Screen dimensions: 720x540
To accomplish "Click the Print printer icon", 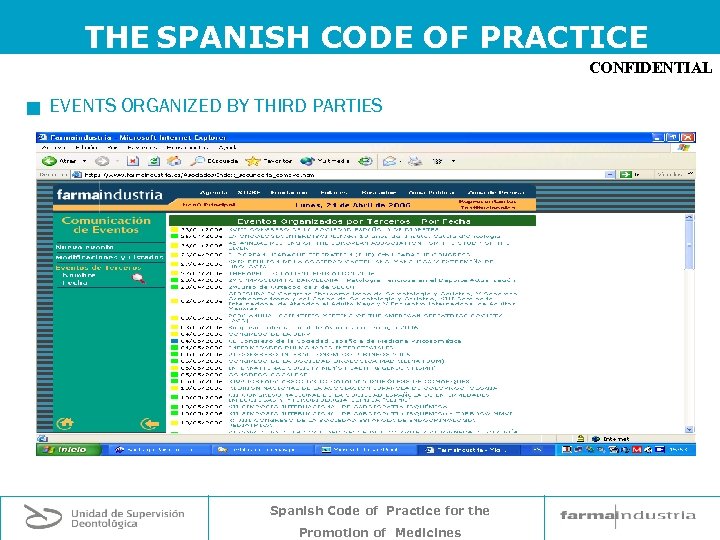I will (x=415, y=161).
